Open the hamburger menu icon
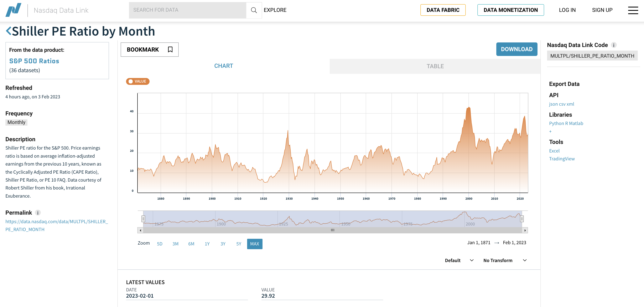The height and width of the screenshot is (307, 644). 633,10
